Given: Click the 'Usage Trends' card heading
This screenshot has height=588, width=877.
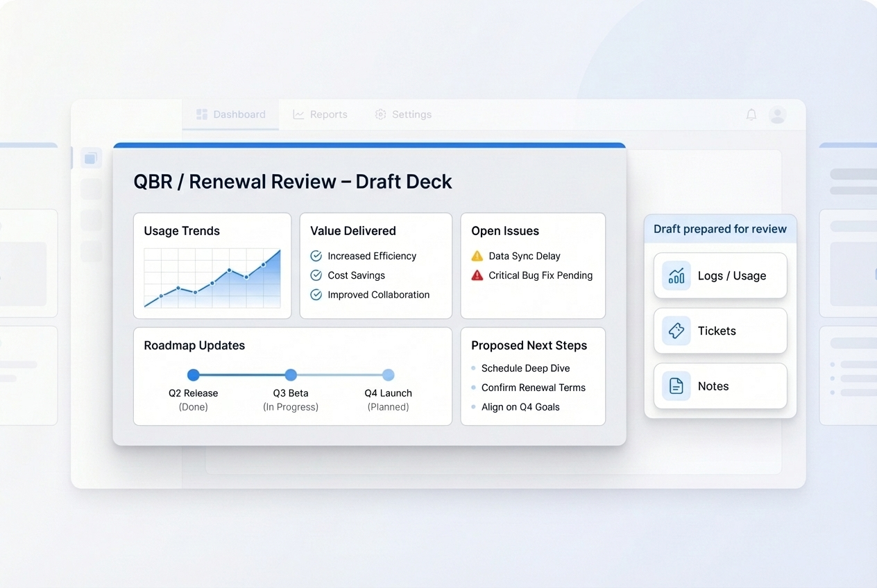Looking at the screenshot, I should tap(182, 231).
